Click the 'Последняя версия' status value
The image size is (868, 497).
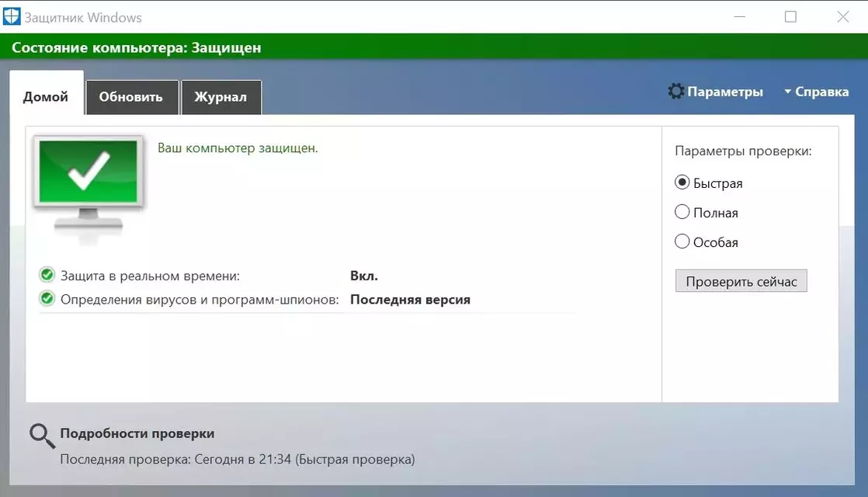(x=410, y=300)
